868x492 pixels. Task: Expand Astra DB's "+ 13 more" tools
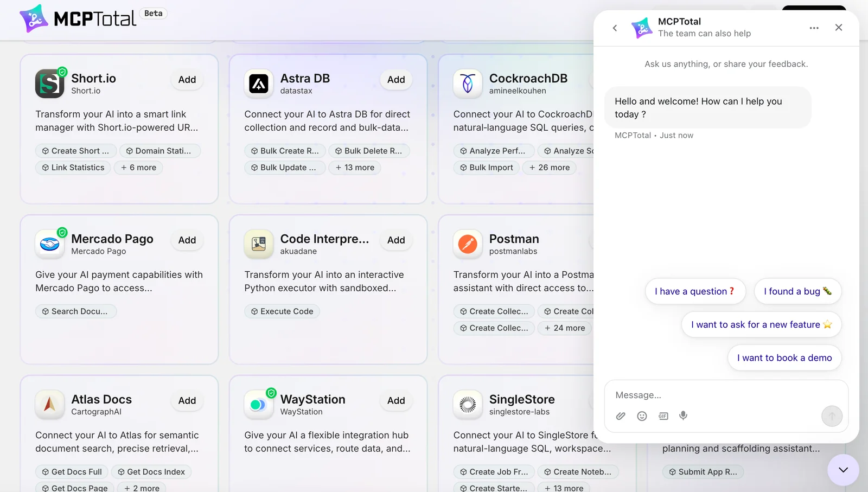click(x=355, y=168)
